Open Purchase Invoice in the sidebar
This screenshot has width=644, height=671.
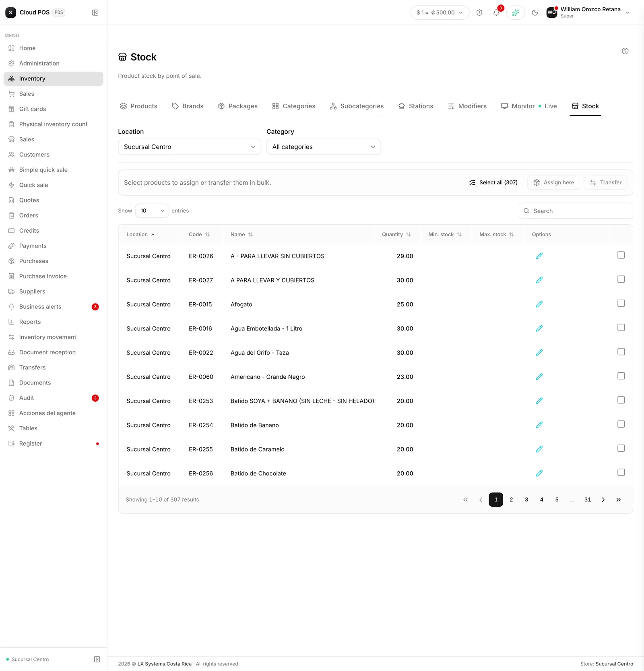(x=53, y=277)
